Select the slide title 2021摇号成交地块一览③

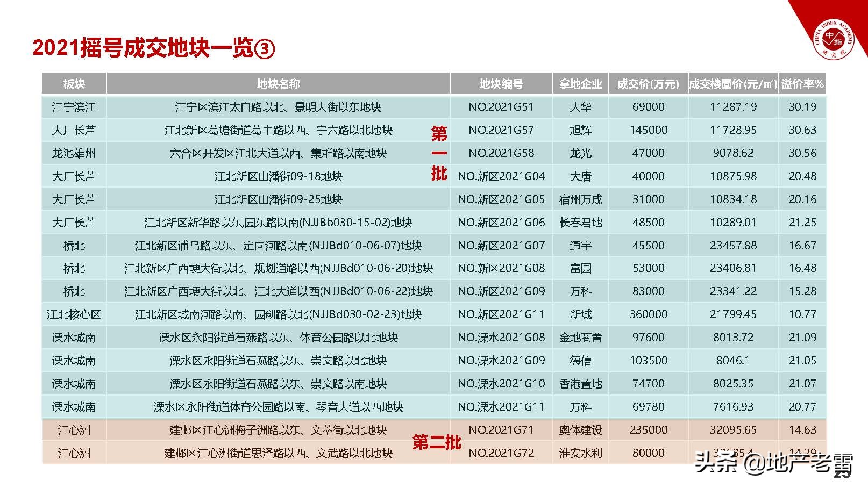tap(154, 48)
